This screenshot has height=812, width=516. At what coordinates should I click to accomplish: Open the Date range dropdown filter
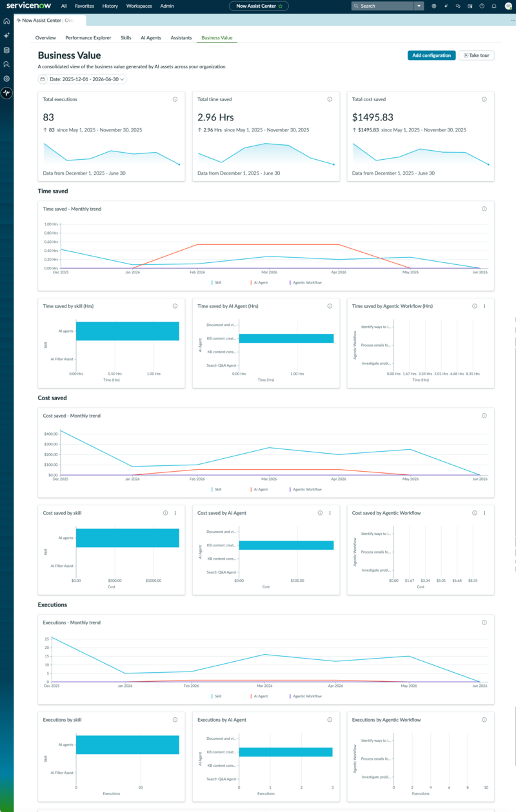pos(83,79)
